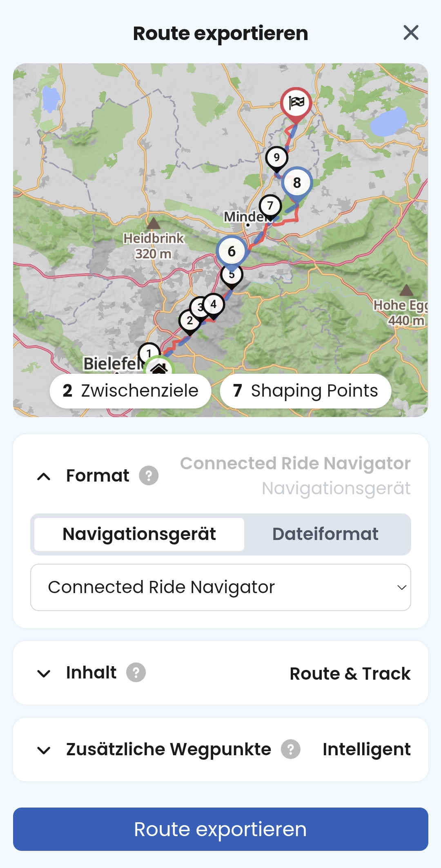Select waypoint marker number 9
This screenshot has width=441, height=868.
(x=276, y=158)
